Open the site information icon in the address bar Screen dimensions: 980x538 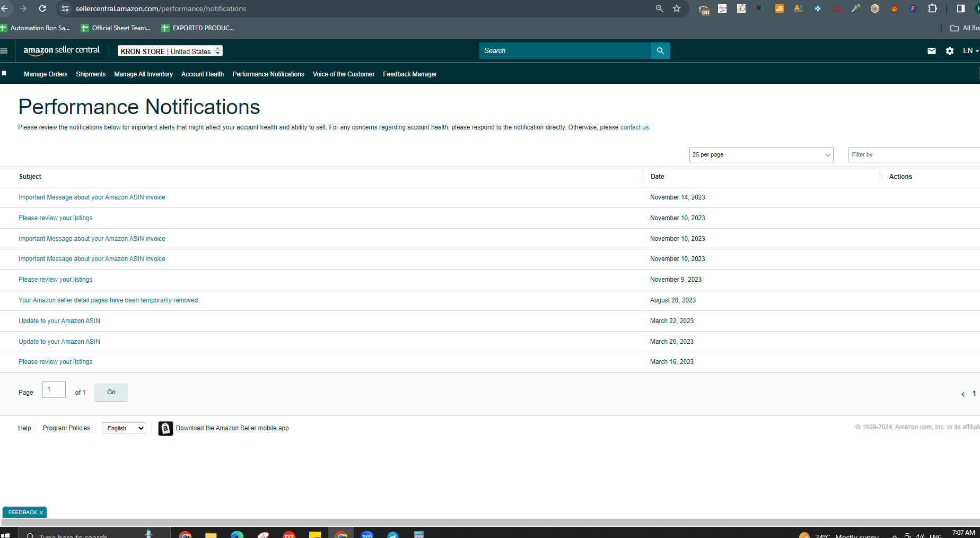pyautogui.click(x=65, y=8)
